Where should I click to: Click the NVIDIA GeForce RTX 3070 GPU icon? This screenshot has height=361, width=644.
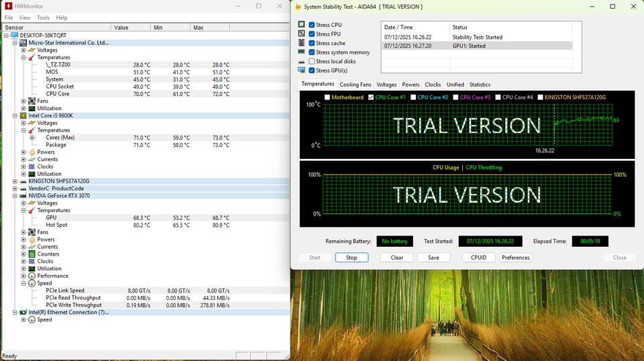[23, 196]
